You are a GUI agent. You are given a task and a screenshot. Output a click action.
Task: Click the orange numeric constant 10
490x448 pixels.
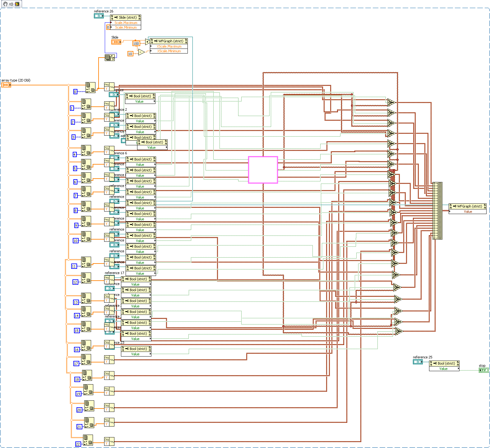tap(130, 54)
